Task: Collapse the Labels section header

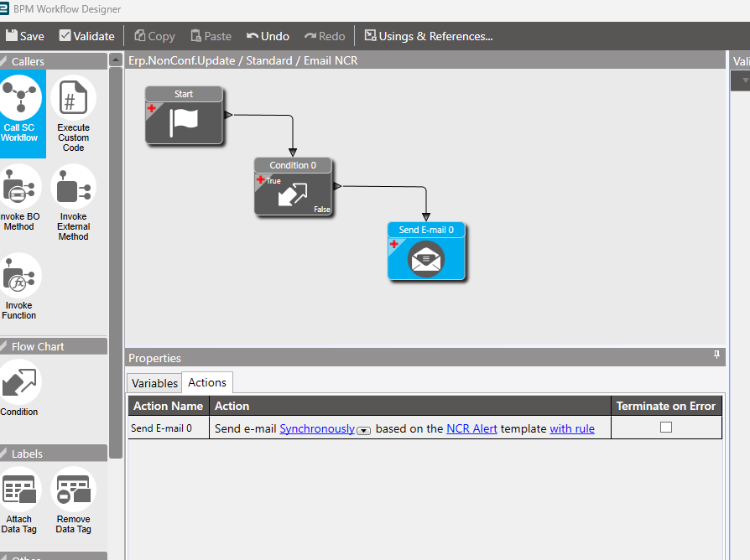Action: click(x=54, y=454)
